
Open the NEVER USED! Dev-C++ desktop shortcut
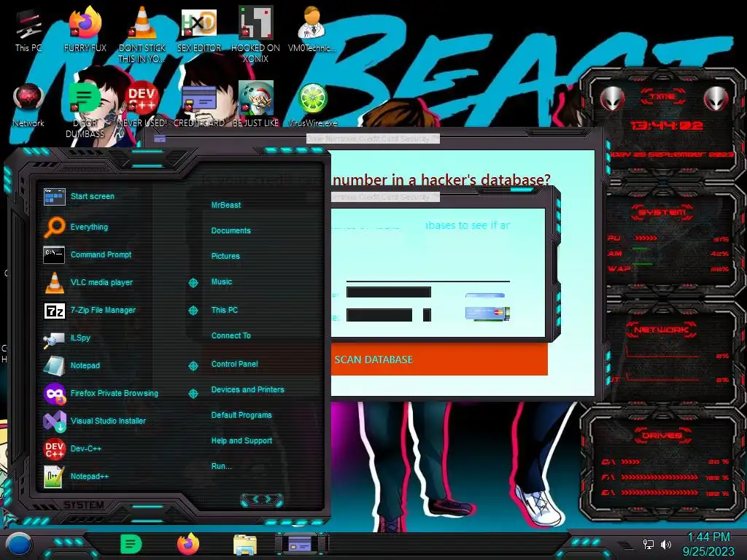[142, 105]
